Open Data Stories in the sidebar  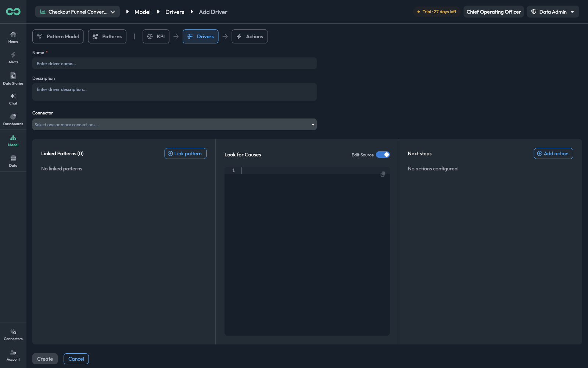(x=13, y=79)
